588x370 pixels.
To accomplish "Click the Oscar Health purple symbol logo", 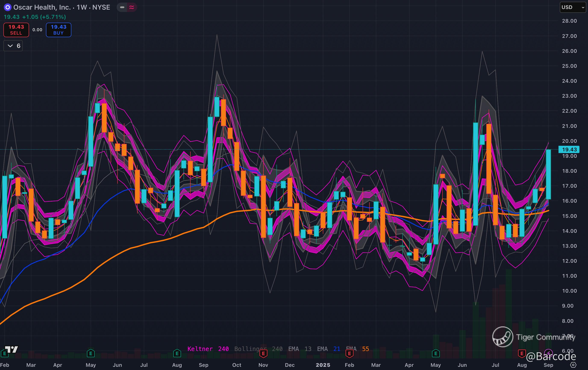I will [7, 7].
